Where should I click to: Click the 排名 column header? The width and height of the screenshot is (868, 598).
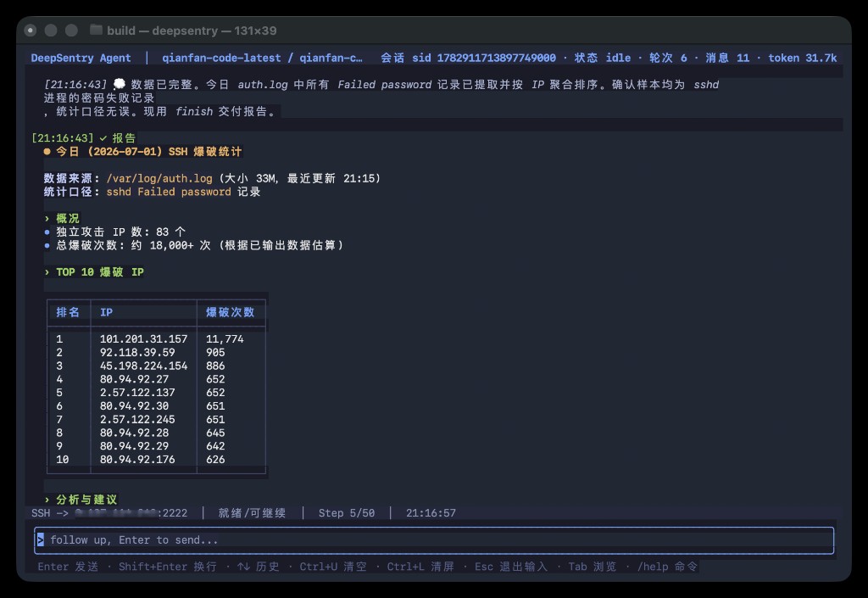point(68,312)
